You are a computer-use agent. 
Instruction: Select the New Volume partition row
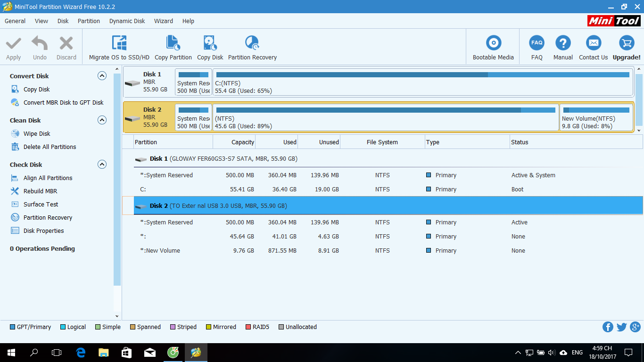coord(163,251)
